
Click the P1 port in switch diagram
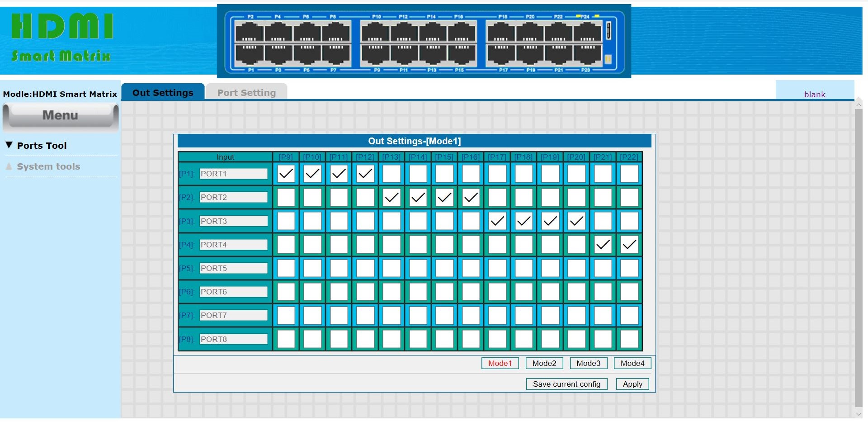249,54
